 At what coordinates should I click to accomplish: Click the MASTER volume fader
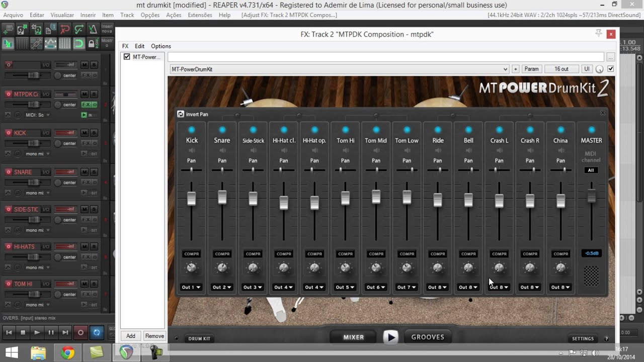(591, 196)
